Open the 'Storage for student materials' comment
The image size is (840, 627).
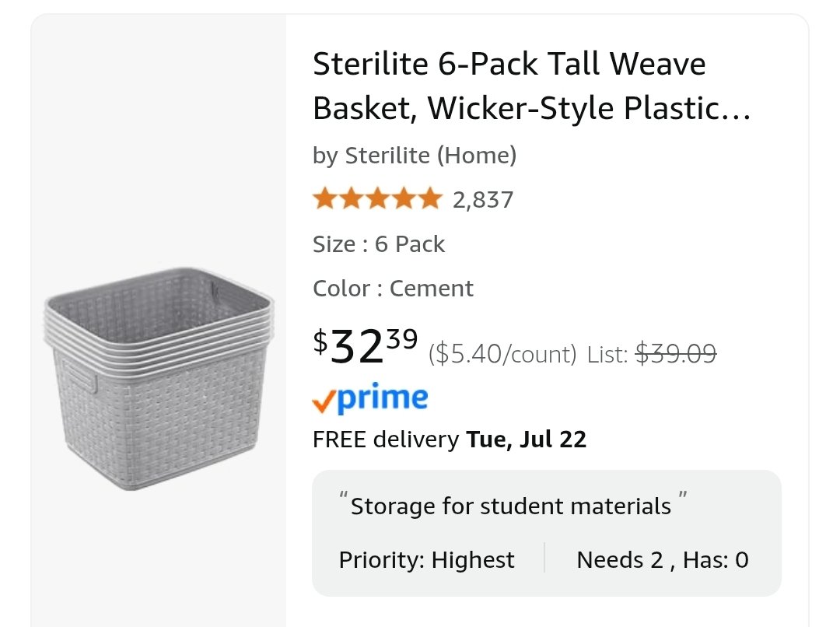510,506
